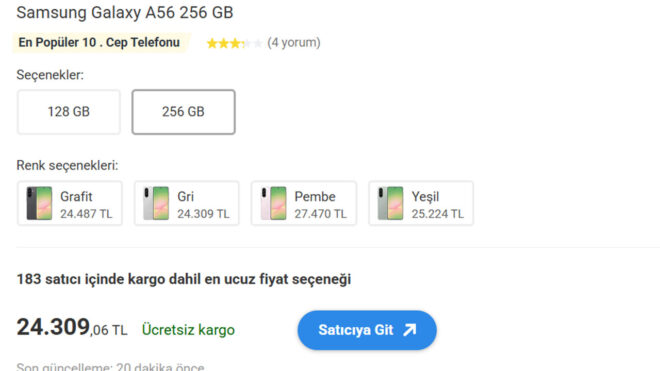Choose the Grafit color option
660x371 pixels.
pos(70,203)
